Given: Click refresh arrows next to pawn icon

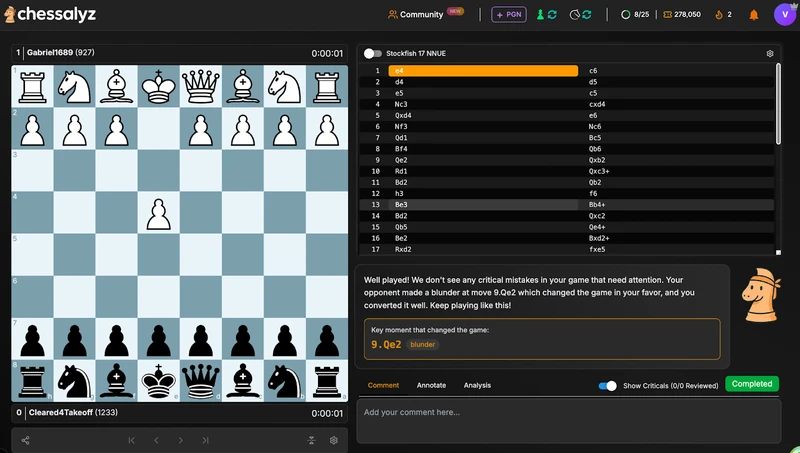Looking at the screenshot, I should pos(552,14).
